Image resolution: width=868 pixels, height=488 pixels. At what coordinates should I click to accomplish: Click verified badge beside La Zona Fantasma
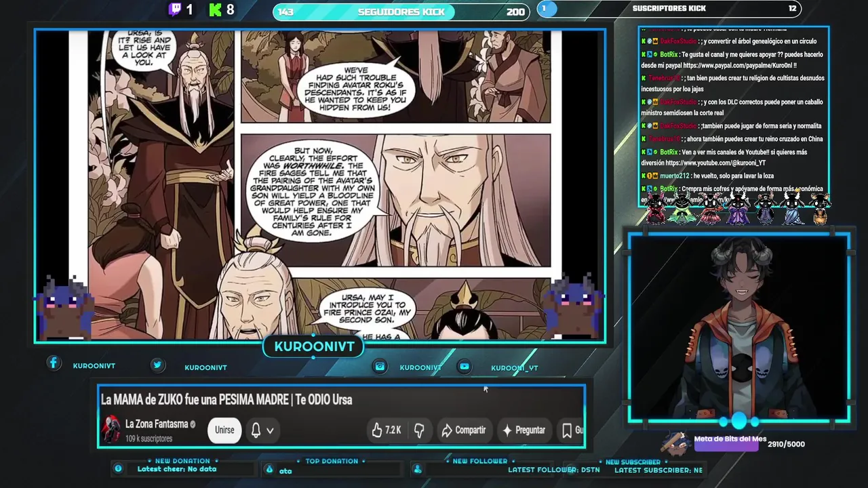point(193,424)
